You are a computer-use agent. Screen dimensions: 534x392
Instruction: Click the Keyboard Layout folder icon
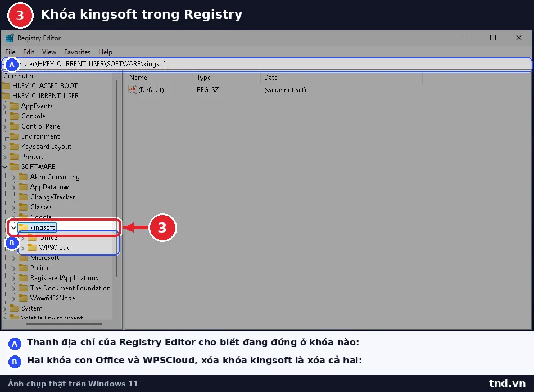click(x=14, y=147)
